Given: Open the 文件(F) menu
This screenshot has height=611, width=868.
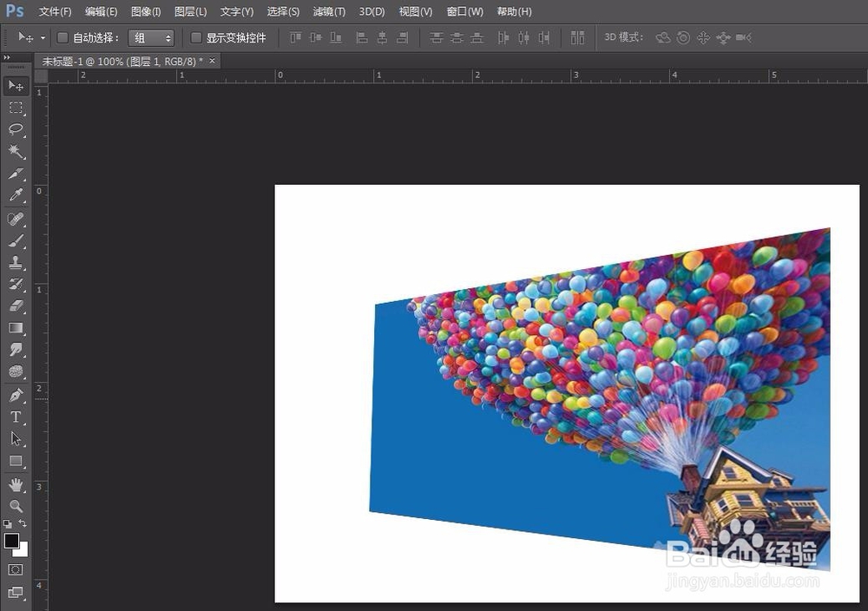Looking at the screenshot, I should pos(56,11).
